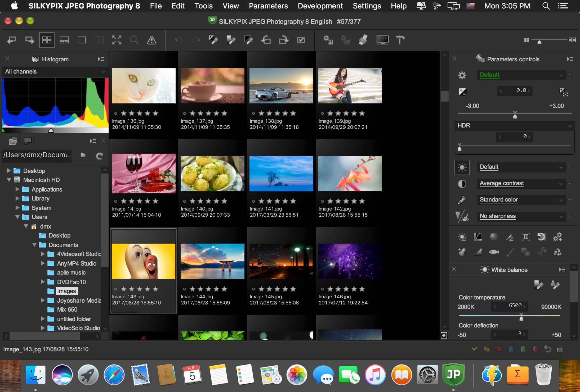This screenshot has width=580, height=392.
Task: Expand the No sharpness dropdown
Action: point(561,216)
